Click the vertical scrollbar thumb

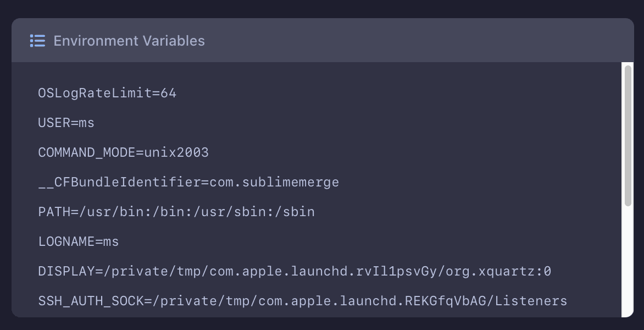[628, 135]
